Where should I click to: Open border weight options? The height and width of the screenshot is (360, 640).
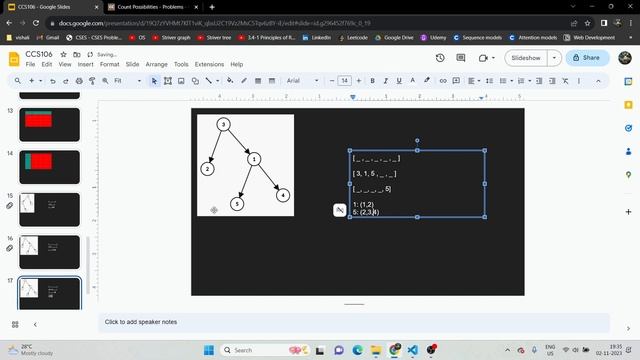click(258, 81)
